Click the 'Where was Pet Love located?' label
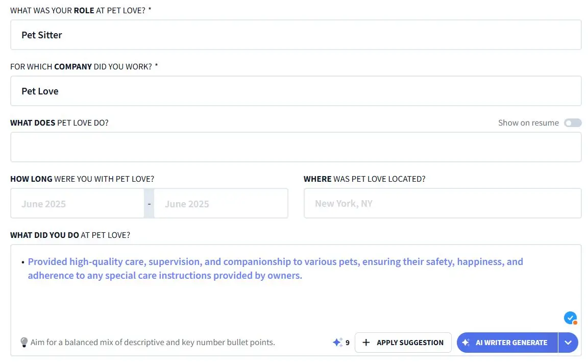Image resolution: width=588 pixels, height=364 pixels. pyautogui.click(x=364, y=179)
